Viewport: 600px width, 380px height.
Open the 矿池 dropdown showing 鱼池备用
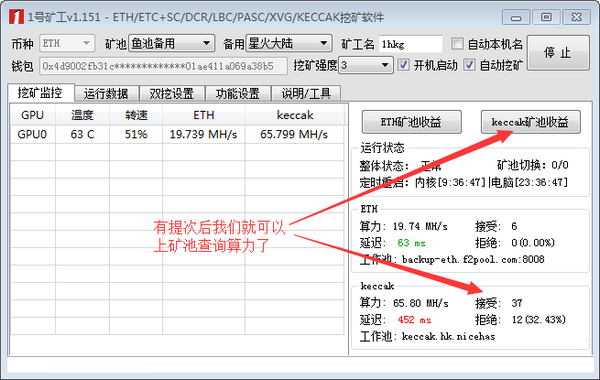click(x=171, y=44)
